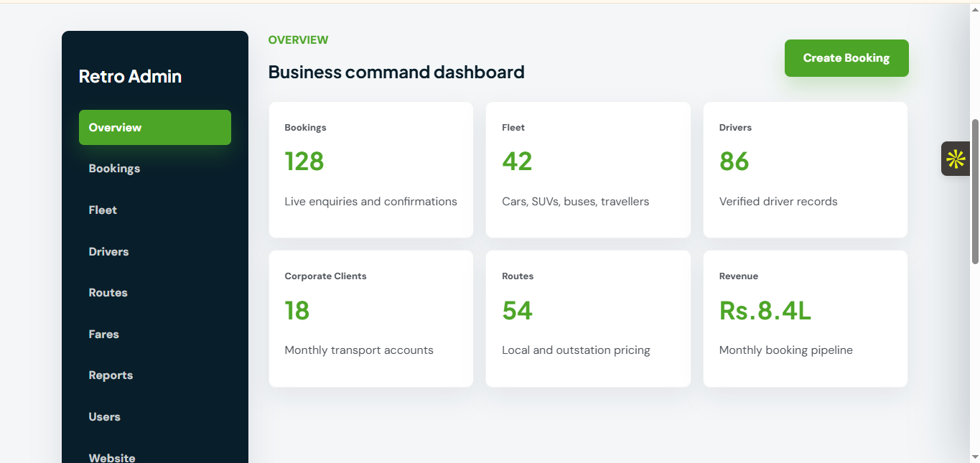
Task: Click the 18 corporate clients value
Action: tap(297, 310)
